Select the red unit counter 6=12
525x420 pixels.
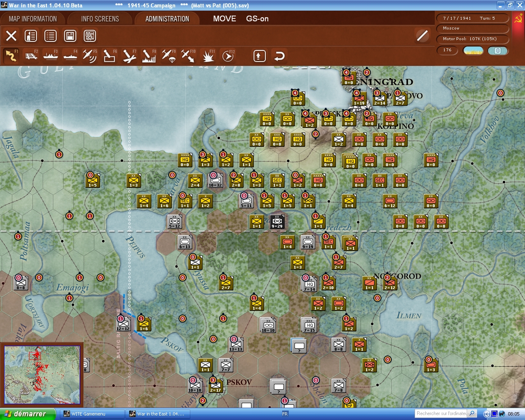pyautogui.click(x=390, y=201)
